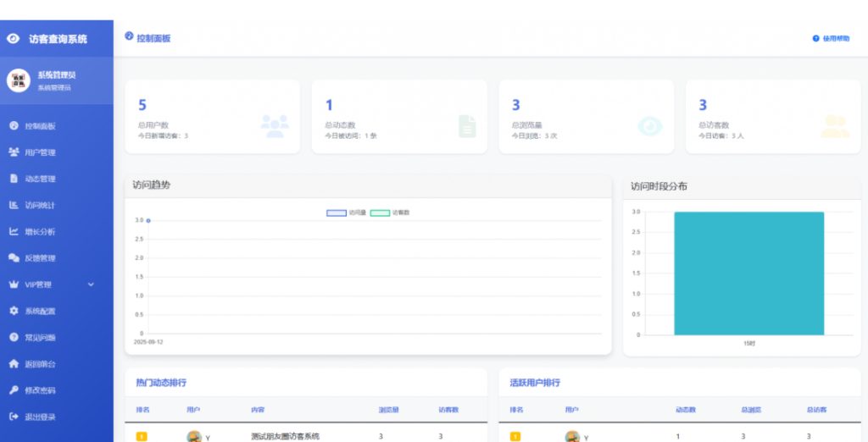
Task: Toggle the 访问量 legend series
Action: coord(346,213)
